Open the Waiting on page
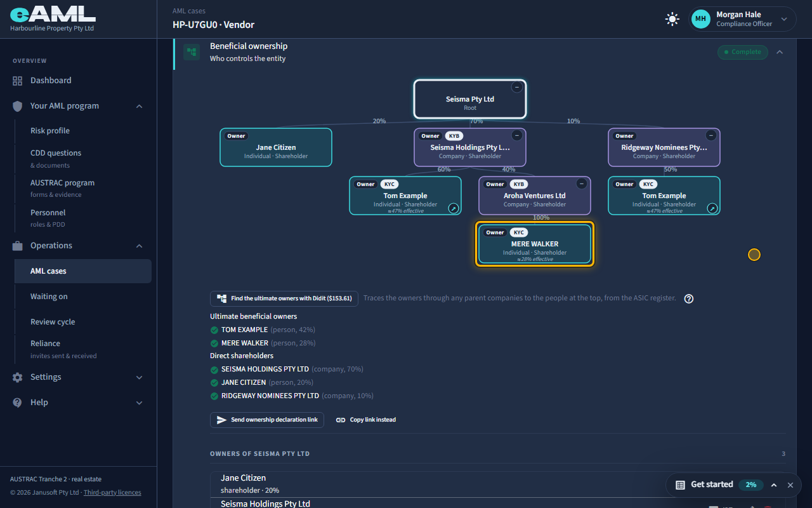The height and width of the screenshot is (508, 812). (82, 297)
